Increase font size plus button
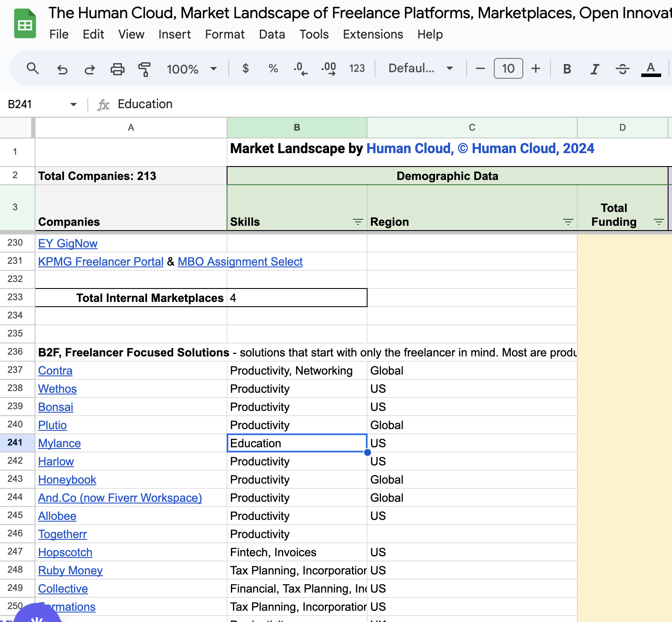This screenshot has height=622, width=672. pyautogui.click(x=536, y=68)
